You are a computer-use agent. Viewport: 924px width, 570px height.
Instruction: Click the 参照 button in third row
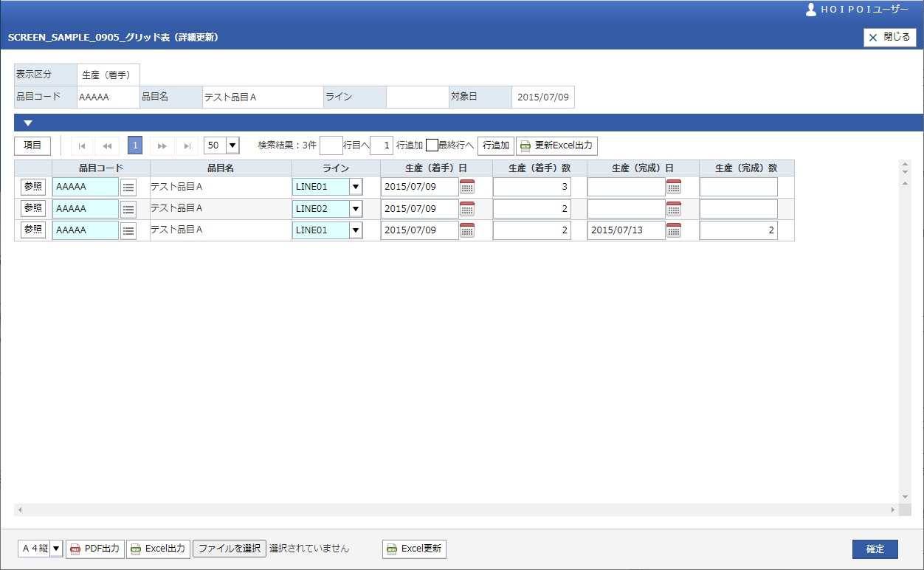point(33,230)
